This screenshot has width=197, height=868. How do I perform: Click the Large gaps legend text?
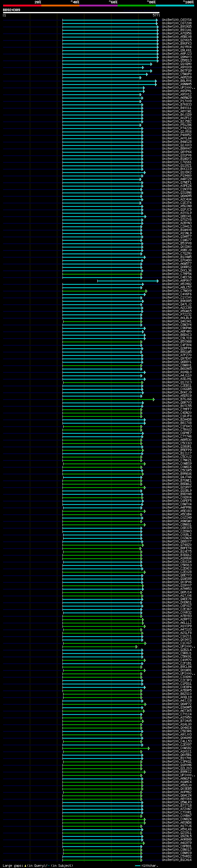tap(38, 866)
